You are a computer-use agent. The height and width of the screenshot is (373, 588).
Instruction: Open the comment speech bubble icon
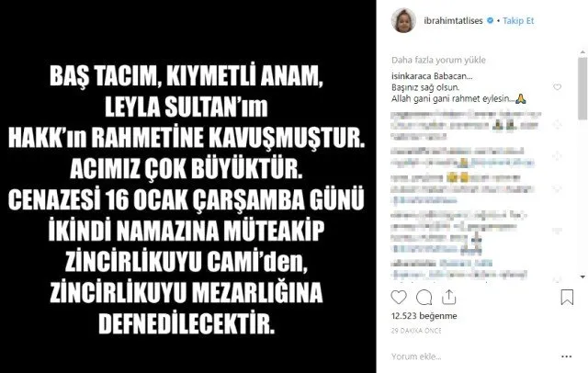click(424, 298)
